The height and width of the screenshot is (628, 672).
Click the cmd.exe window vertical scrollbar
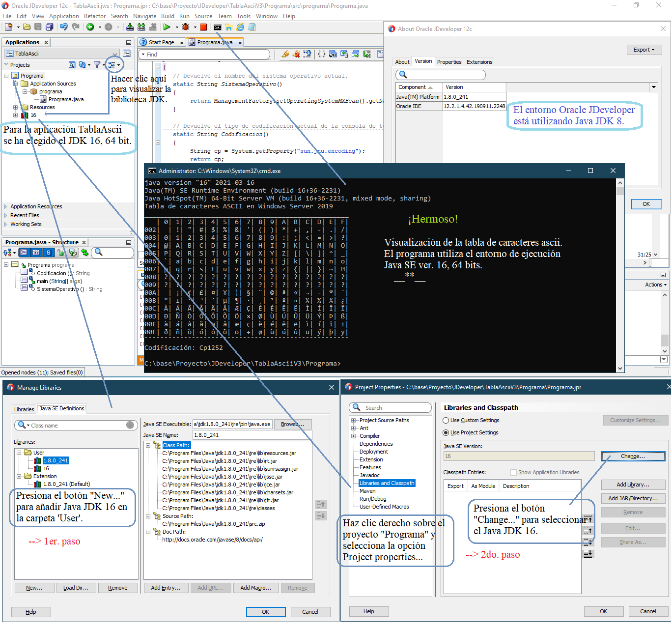click(x=620, y=275)
